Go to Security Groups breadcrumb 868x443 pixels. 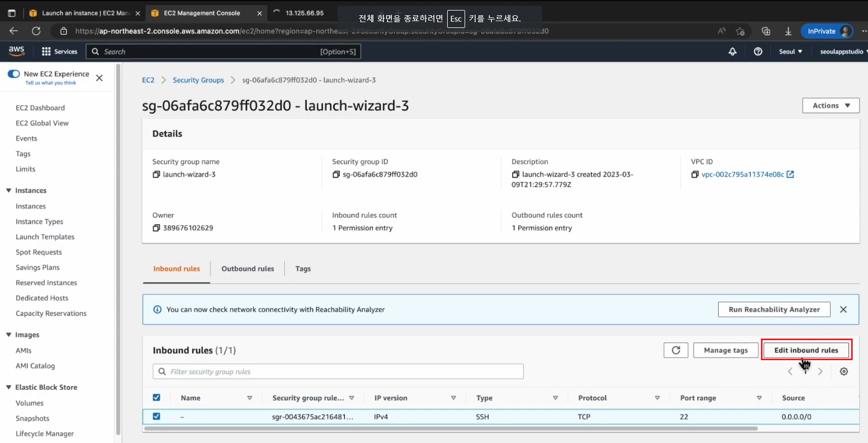[x=198, y=80]
